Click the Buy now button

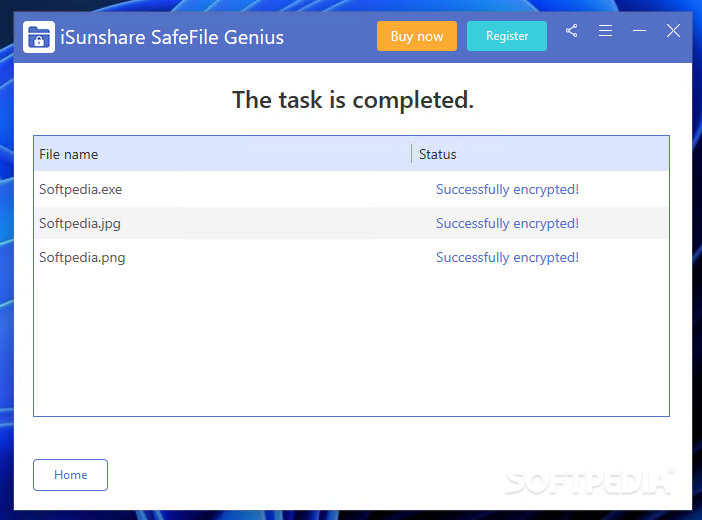417,36
